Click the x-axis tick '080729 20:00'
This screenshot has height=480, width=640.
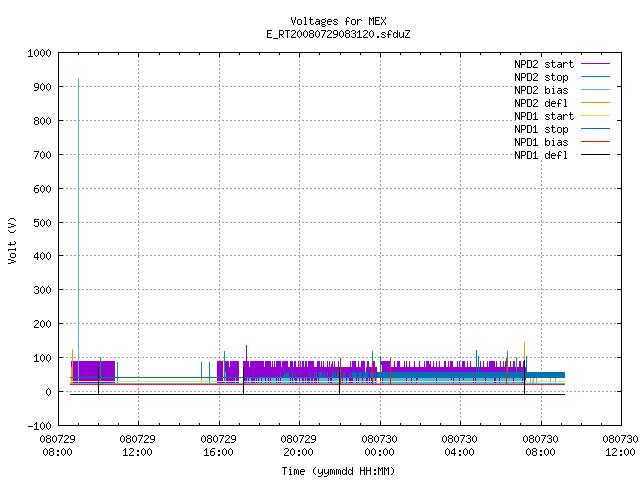298,446
